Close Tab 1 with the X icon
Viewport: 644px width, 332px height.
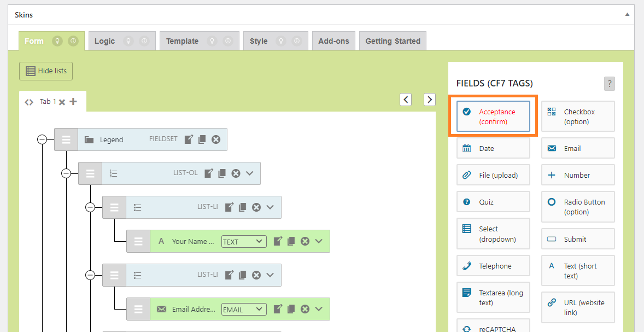(62, 102)
